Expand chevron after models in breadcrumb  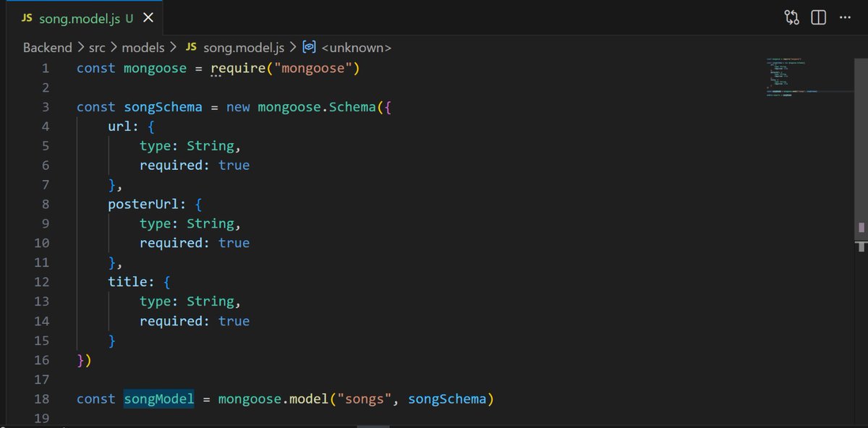pos(174,48)
